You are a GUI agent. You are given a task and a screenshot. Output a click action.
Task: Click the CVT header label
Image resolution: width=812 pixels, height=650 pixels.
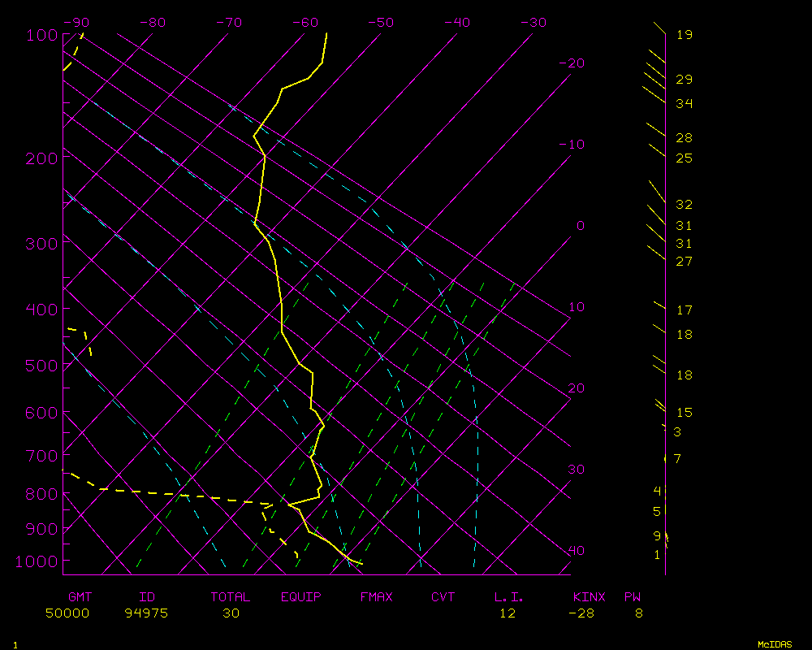point(443,597)
